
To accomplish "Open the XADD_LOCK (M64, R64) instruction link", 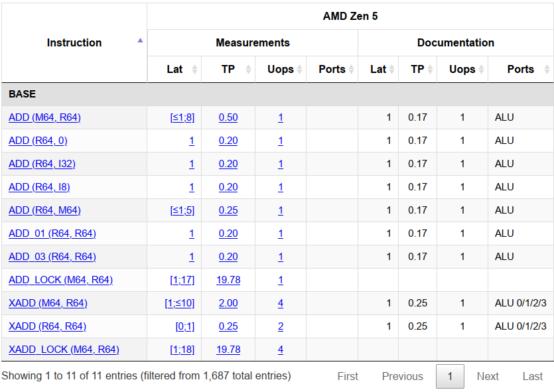I will pos(64,350).
